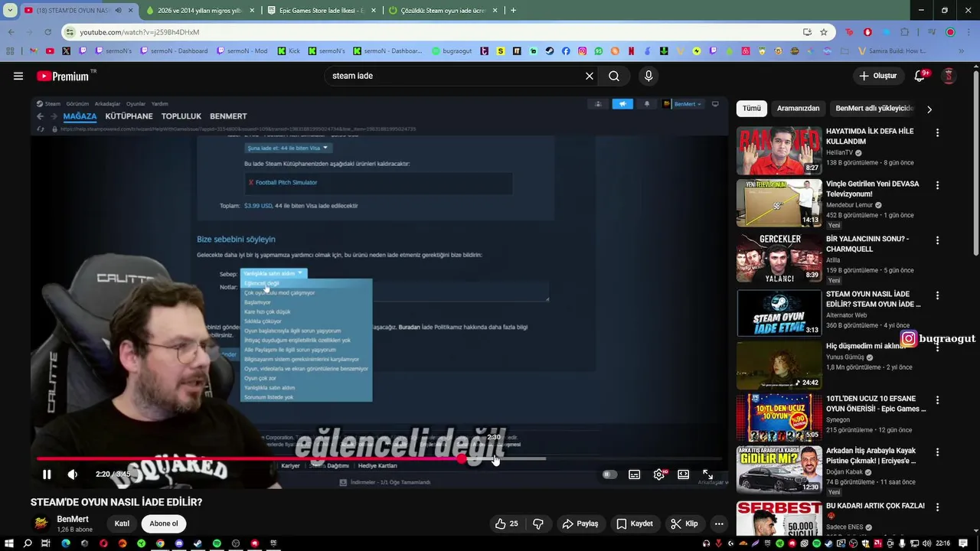Click the YouTube search magnifier button
This screenshot has height=551, width=980.
pyautogui.click(x=614, y=76)
